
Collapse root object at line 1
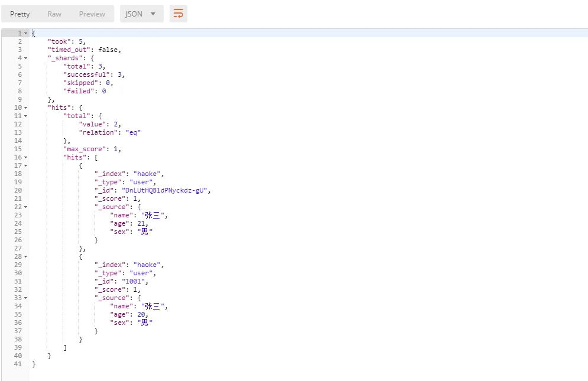point(26,34)
